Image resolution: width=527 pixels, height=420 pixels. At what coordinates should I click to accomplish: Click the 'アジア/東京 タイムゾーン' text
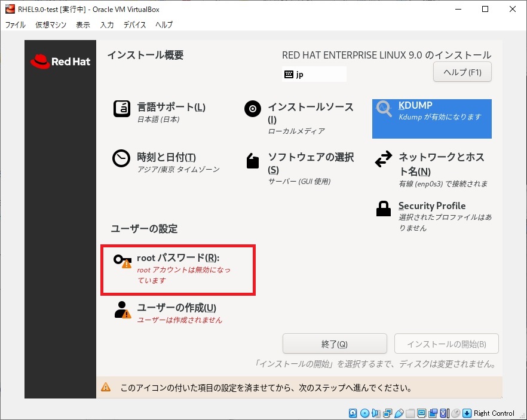(178, 169)
